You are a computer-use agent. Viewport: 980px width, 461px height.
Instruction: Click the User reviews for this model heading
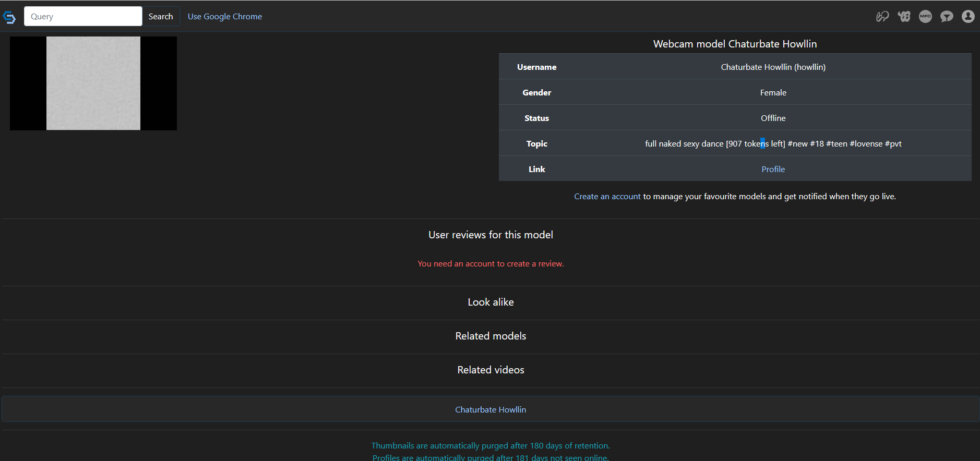click(491, 235)
